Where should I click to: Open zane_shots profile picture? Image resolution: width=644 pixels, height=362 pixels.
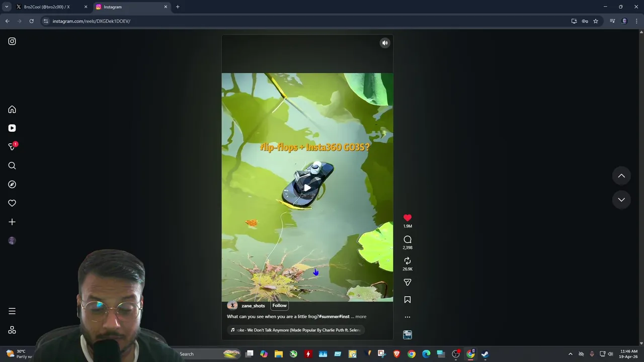point(232,305)
